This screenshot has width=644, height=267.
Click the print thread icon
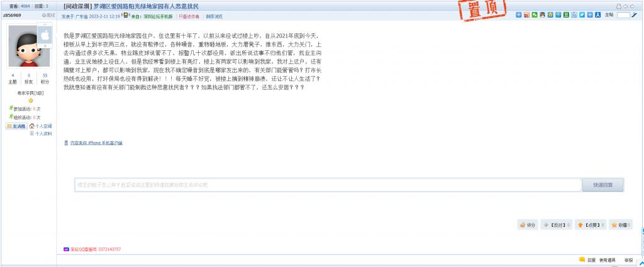619,6
